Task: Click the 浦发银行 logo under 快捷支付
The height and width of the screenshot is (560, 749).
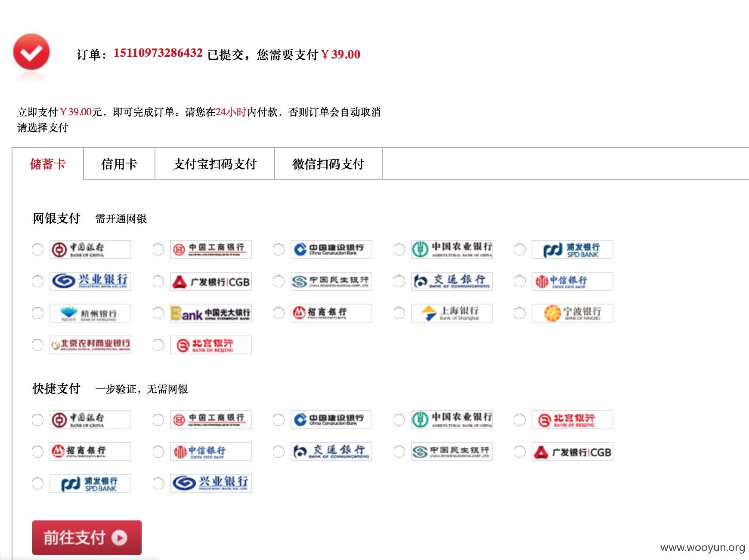Action: pyautogui.click(x=90, y=483)
